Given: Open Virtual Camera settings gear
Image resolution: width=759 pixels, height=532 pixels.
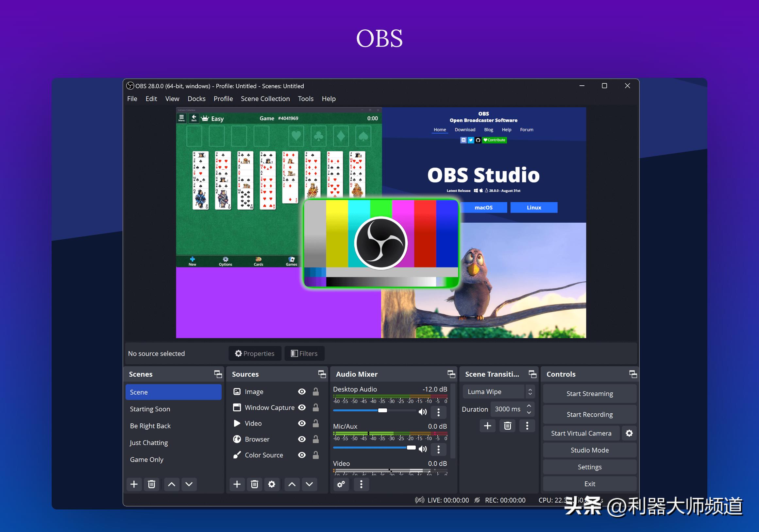Looking at the screenshot, I should coord(629,433).
